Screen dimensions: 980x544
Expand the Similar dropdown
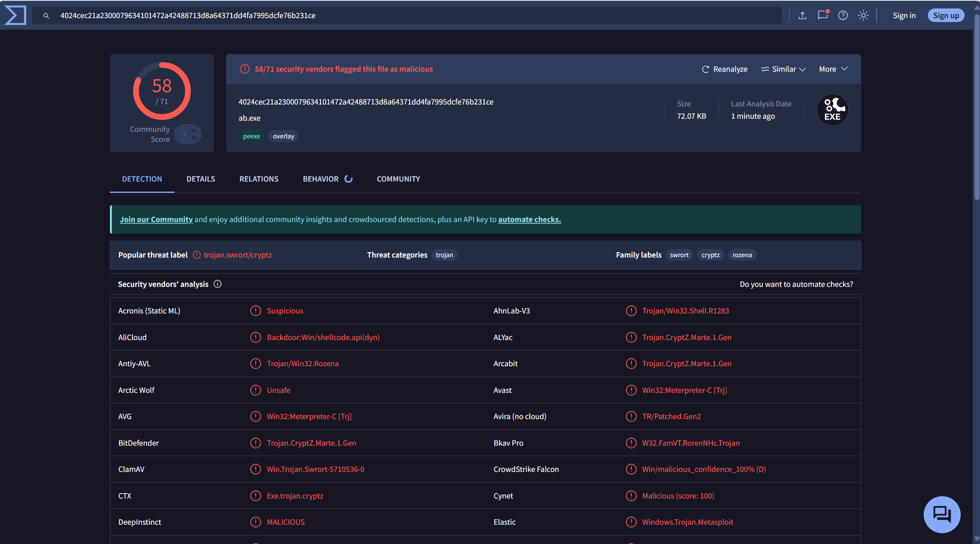pos(783,69)
